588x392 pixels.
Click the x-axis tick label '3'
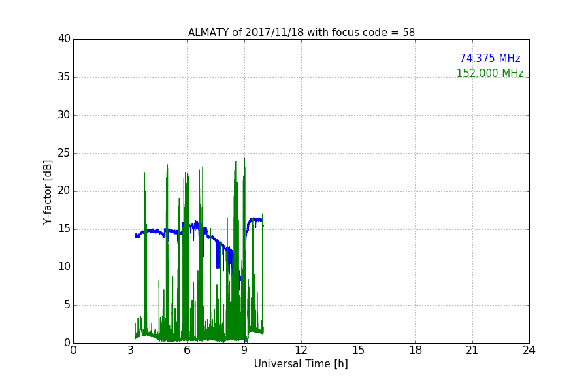point(131,350)
